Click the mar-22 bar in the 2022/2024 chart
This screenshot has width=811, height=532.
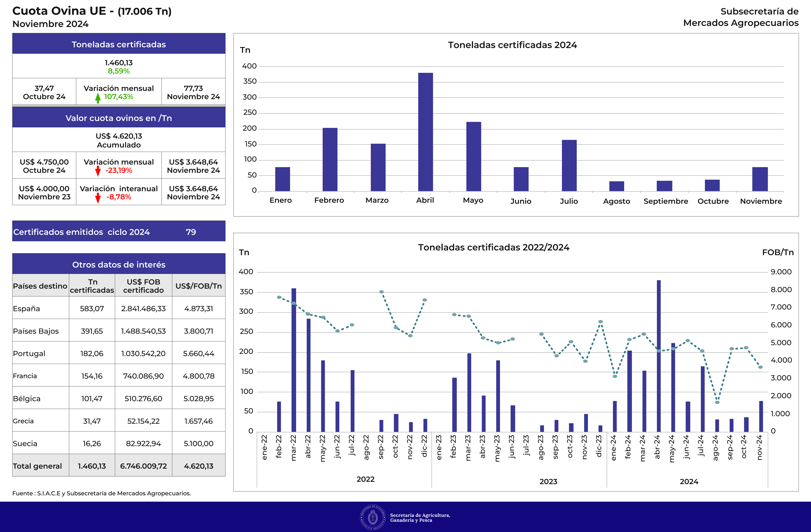[294, 360]
